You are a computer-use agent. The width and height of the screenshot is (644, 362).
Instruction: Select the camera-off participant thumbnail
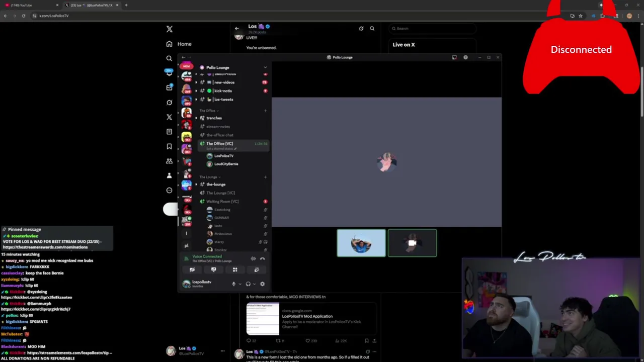[x=412, y=243]
